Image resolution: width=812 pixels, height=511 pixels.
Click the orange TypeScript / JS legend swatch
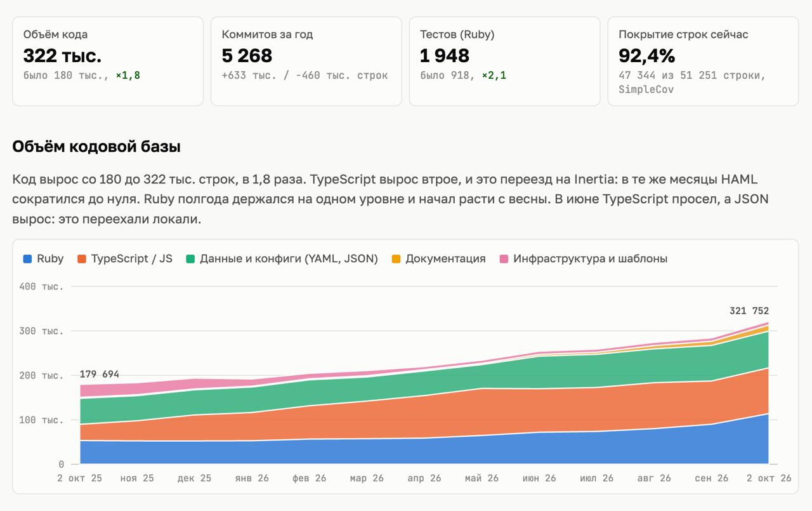pos(81,259)
